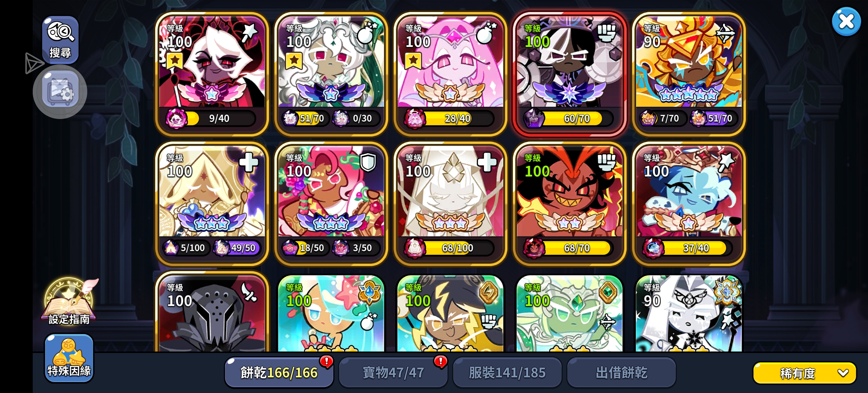Open the 服裝141/185 tab
The width and height of the screenshot is (868, 393).
pyautogui.click(x=507, y=372)
